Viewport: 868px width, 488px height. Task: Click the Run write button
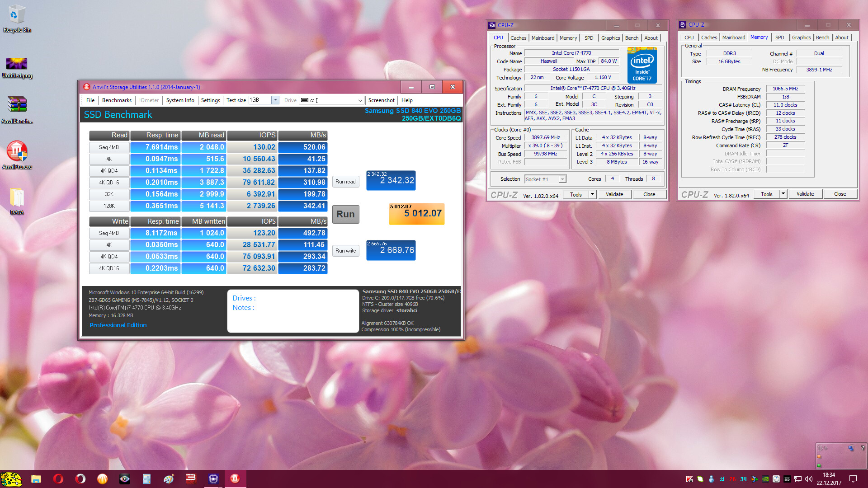coord(345,251)
